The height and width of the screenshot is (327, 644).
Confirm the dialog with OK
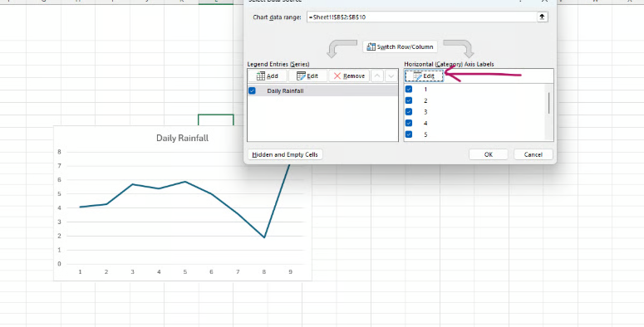[x=489, y=154]
